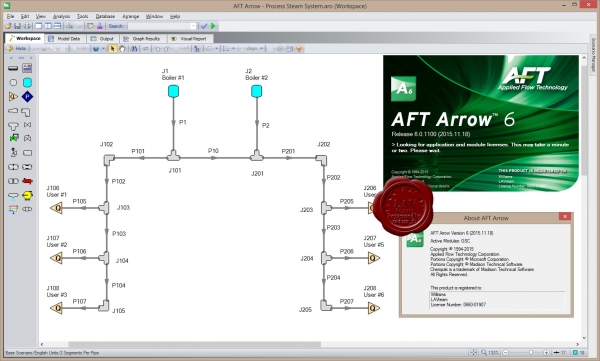Pick the Branch junction circle tool

[x=13, y=82]
